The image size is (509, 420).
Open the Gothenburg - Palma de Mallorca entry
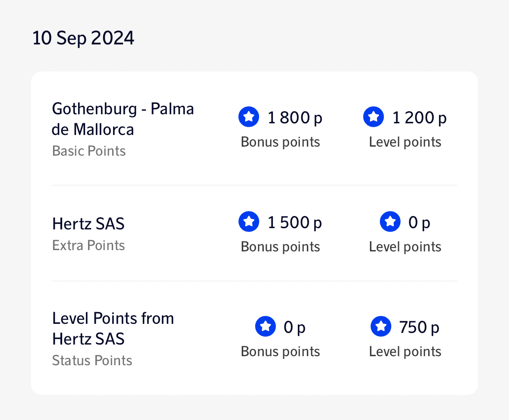(x=123, y=119)
